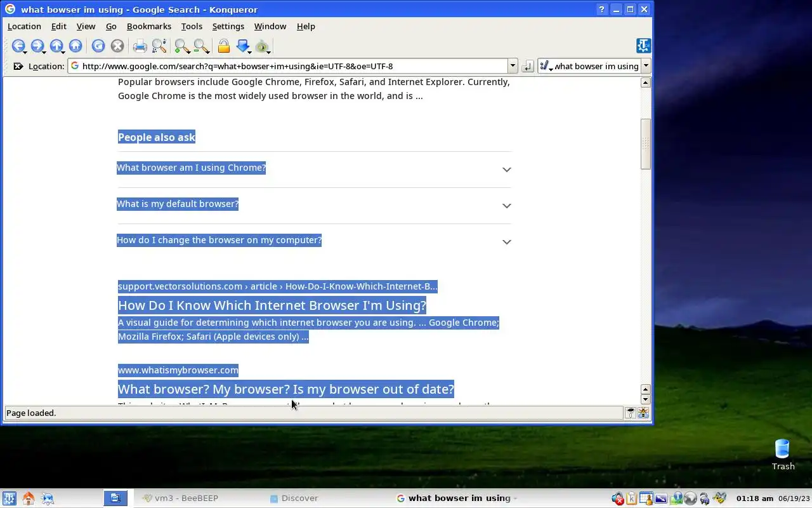
Task: Click the Forward arrow toolbar icon
Action: coord(37,46)
